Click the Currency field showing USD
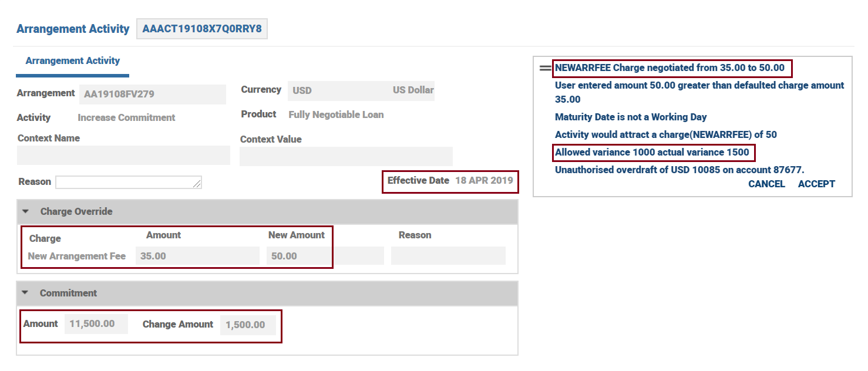This screenshot has width=868, height=371. (361, 91)
